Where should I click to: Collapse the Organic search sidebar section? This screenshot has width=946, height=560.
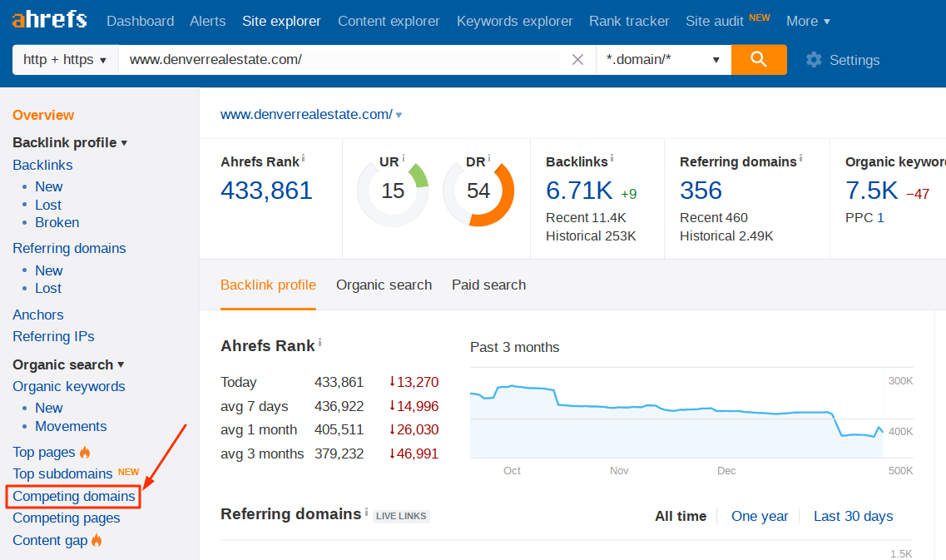68,365
